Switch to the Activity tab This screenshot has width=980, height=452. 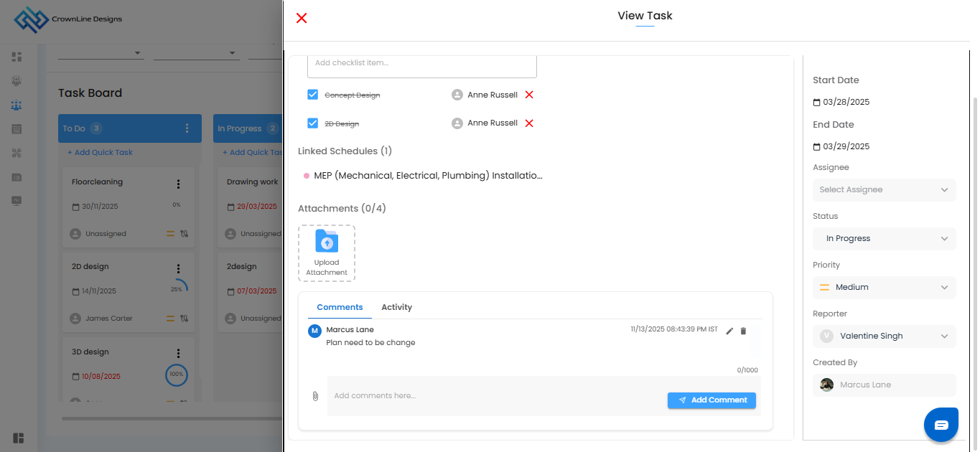pyautogui.click(x=396, y=307)
